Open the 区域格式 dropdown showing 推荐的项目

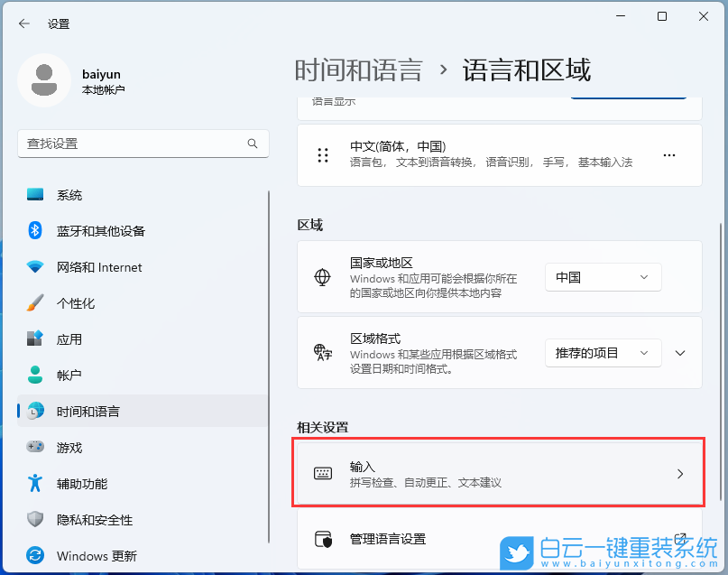tap(603, 353)
